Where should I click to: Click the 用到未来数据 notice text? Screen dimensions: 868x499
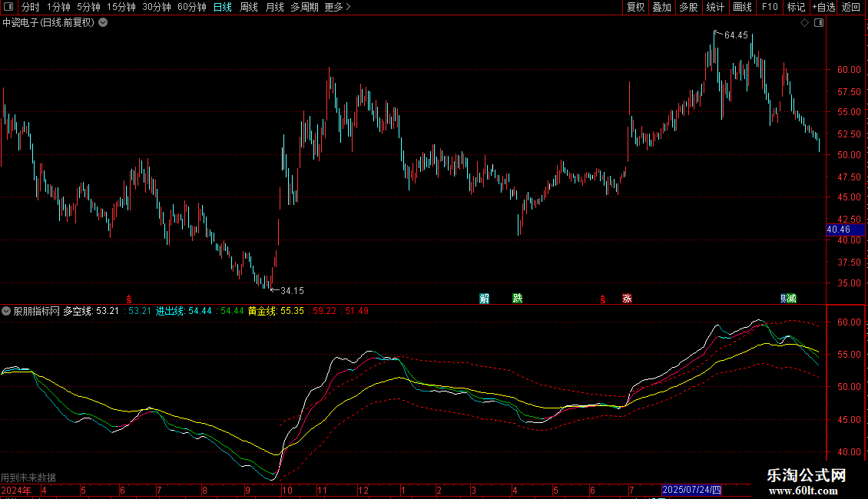pyautogui.click(x=28, y=478)
